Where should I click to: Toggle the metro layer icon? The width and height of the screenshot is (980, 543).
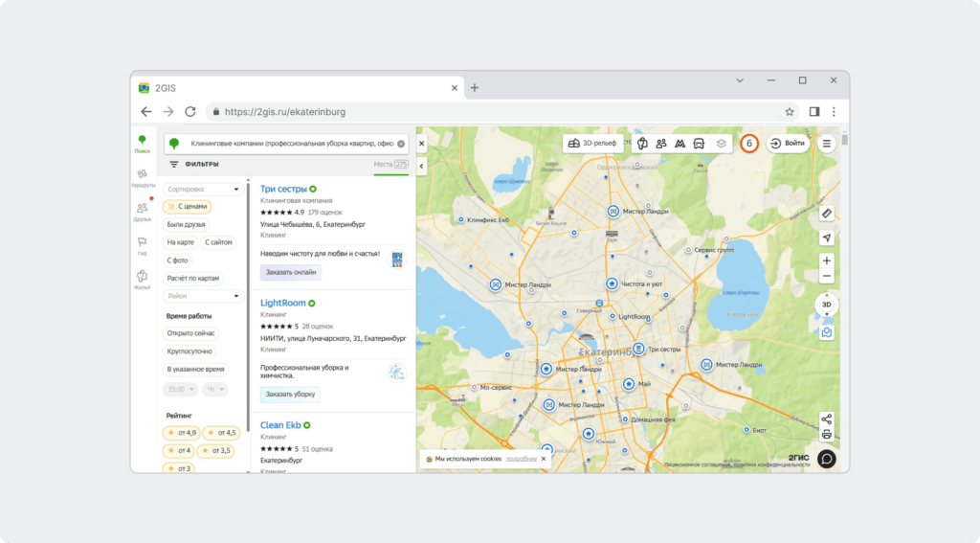point(680,144)
